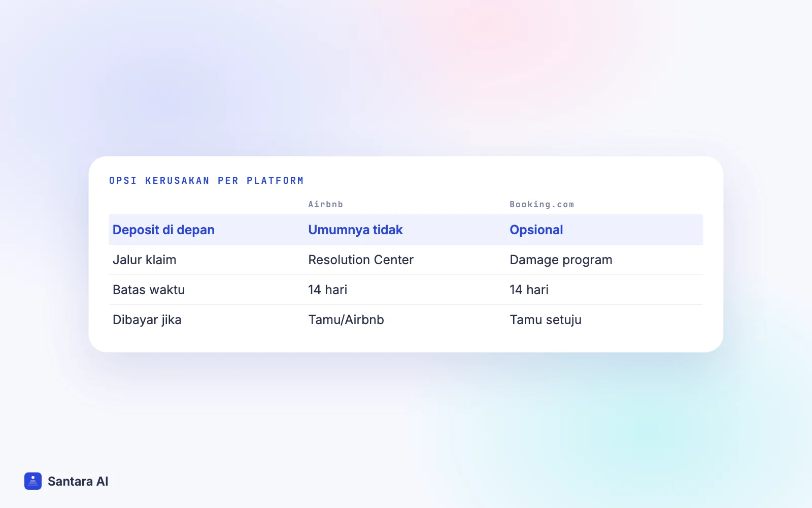The height and width of the screenshot is (508, 812).
Task: Click the 'Resolution Center' cell
Action: pos(361,260)
